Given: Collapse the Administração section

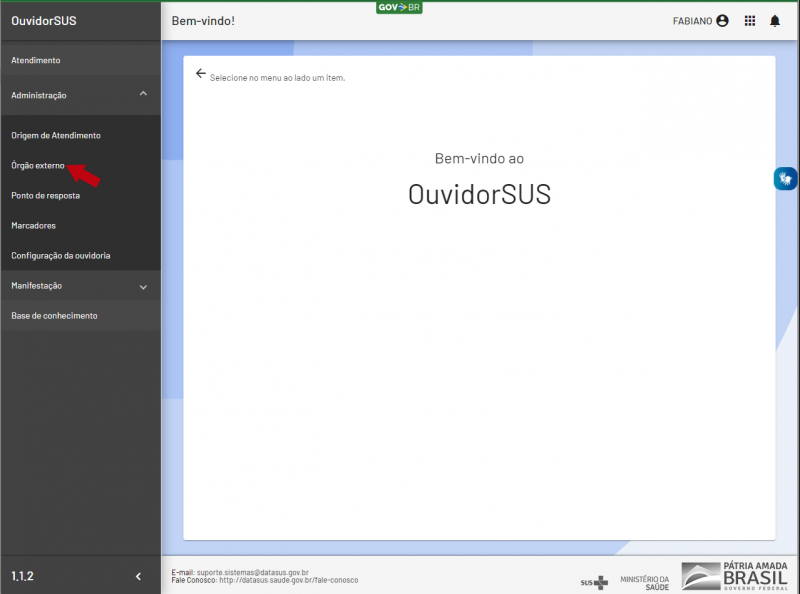Looking at the screenshot, I should point(80,95).
